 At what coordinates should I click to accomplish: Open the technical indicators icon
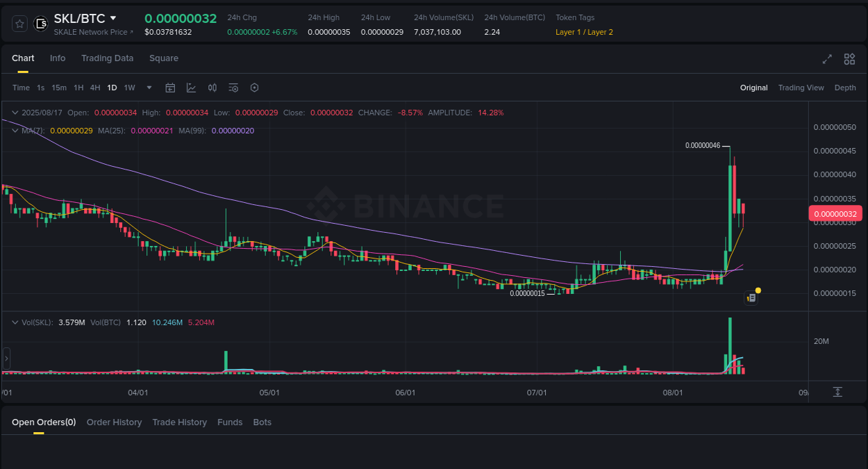point(191,88)
